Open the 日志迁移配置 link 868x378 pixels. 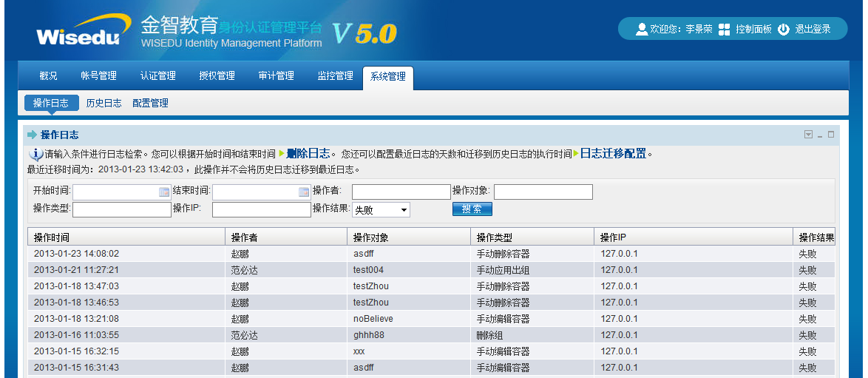pos(613,154)
